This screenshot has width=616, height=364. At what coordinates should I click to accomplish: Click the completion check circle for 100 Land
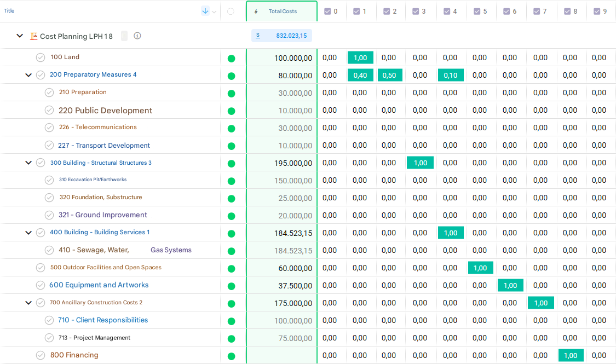tap(41, 57)
